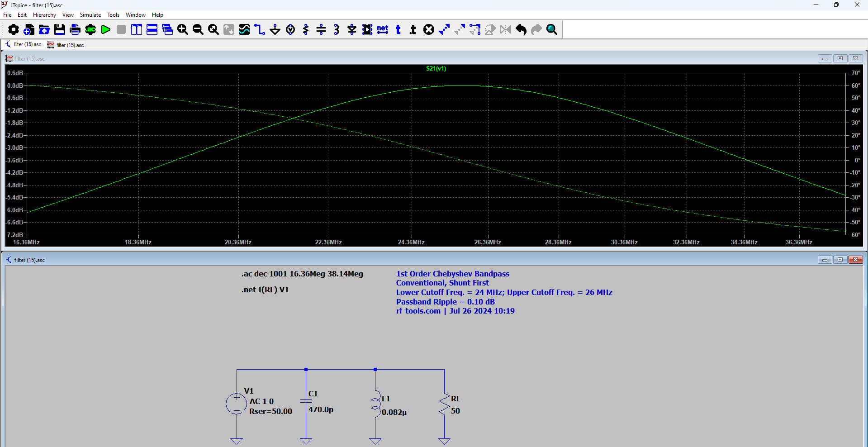Open the View menu

(x=68, y=15)
